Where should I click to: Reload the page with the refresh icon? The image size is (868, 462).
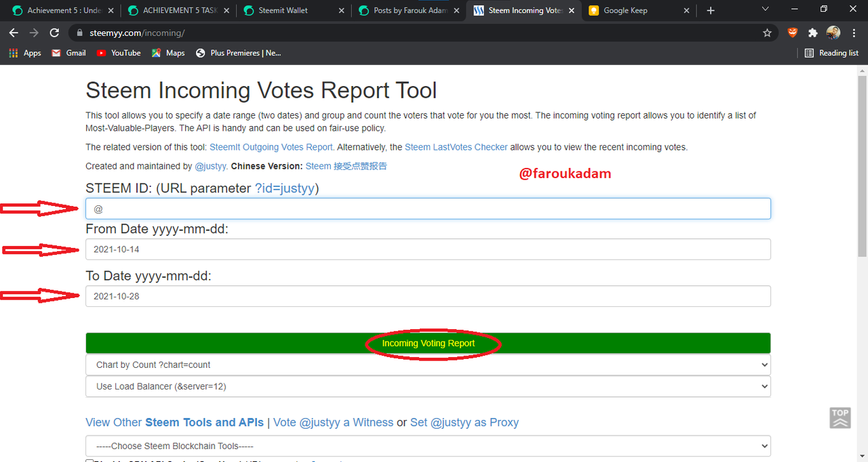[x=55, y=33]
